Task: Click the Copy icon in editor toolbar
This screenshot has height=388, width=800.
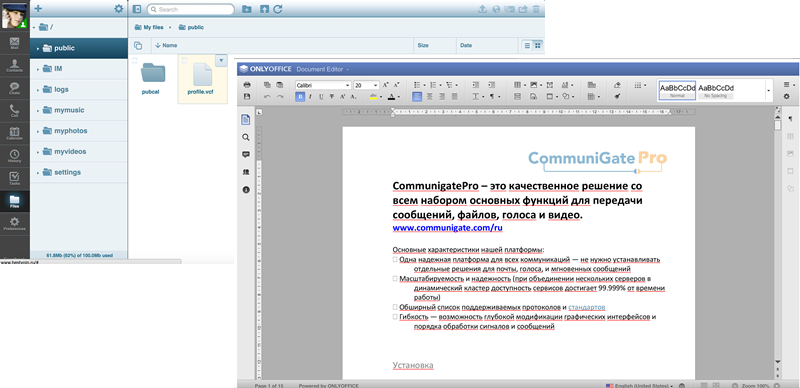Action: pyautogui.click(x=267, y=85)
